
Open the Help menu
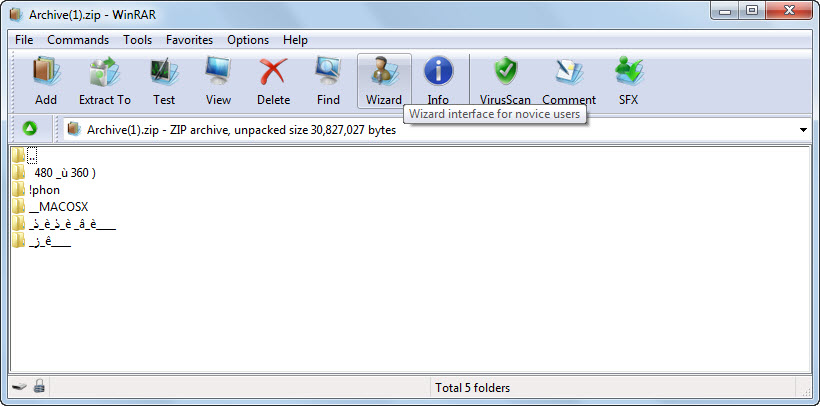[295, 40]
